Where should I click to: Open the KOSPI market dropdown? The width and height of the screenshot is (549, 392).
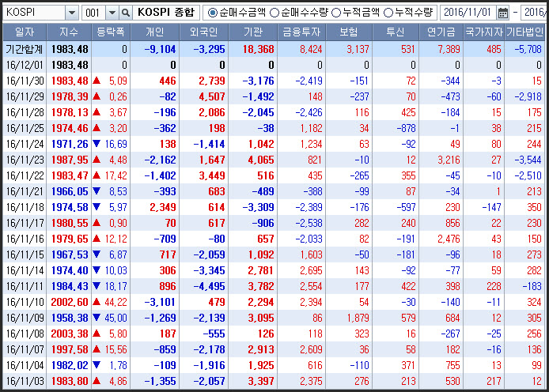click(x=72, y=13)
